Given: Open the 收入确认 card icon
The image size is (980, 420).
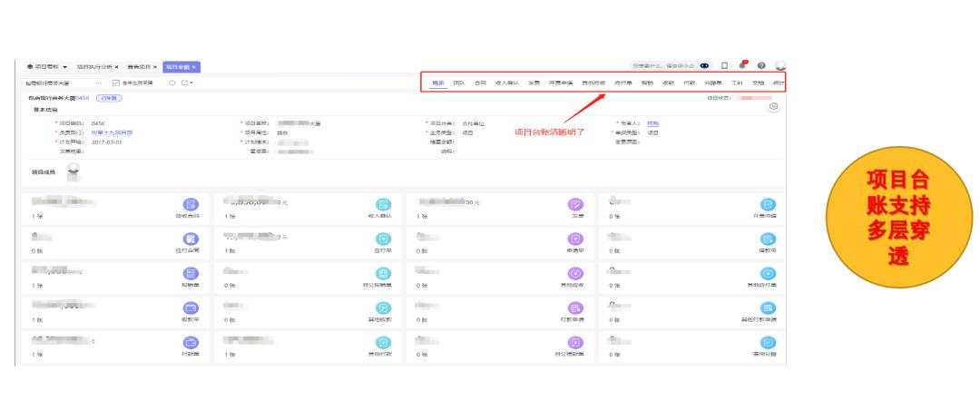Looking at the screenshot, I should 383,205.
